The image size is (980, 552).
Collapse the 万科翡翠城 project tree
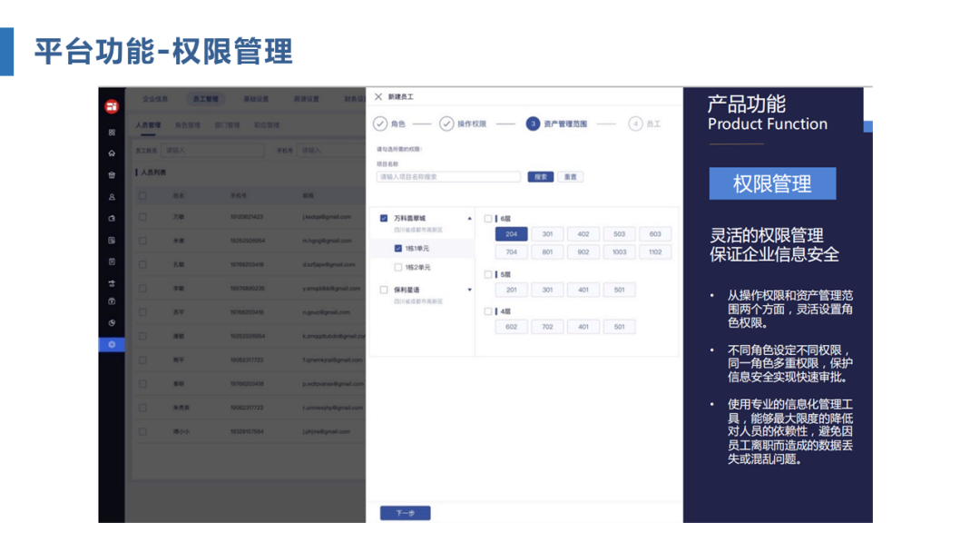pyautogui.click(x=469, y=218)
